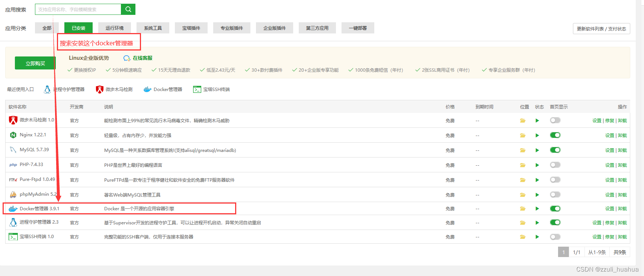Enable homepage display for PHP-7.4.33
Screen dimensions: 644x276
tap(555, 165)
